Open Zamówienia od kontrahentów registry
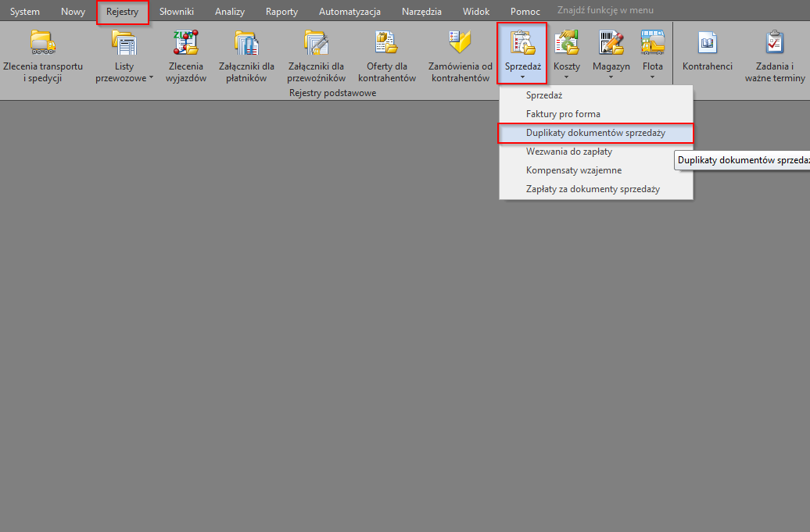 pyautogui.click(x=460, y=55)
